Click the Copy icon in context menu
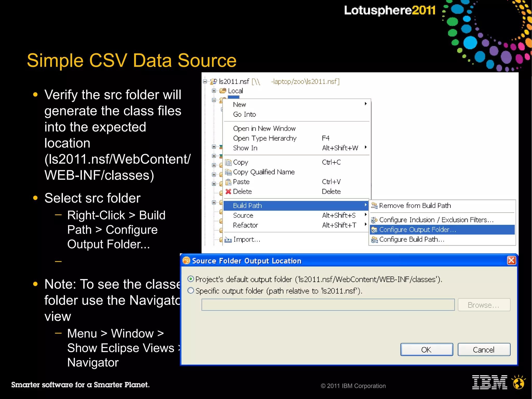 (228, 162)
